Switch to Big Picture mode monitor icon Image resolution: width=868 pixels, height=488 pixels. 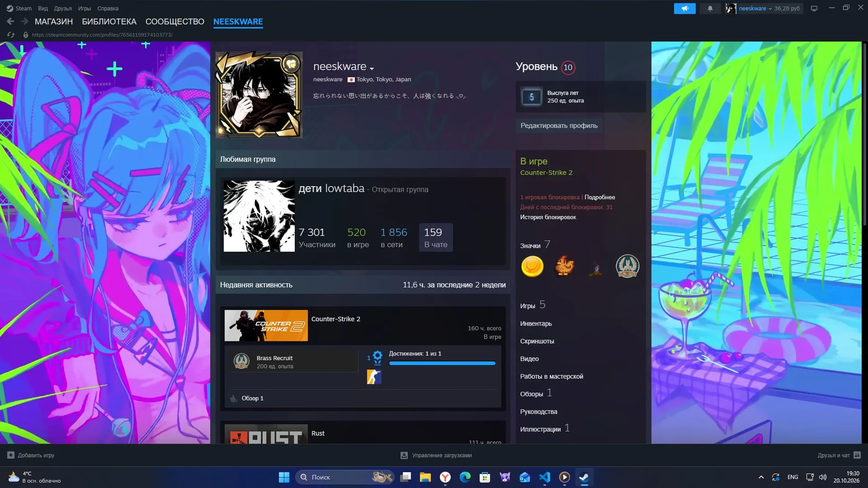[814, 8]
